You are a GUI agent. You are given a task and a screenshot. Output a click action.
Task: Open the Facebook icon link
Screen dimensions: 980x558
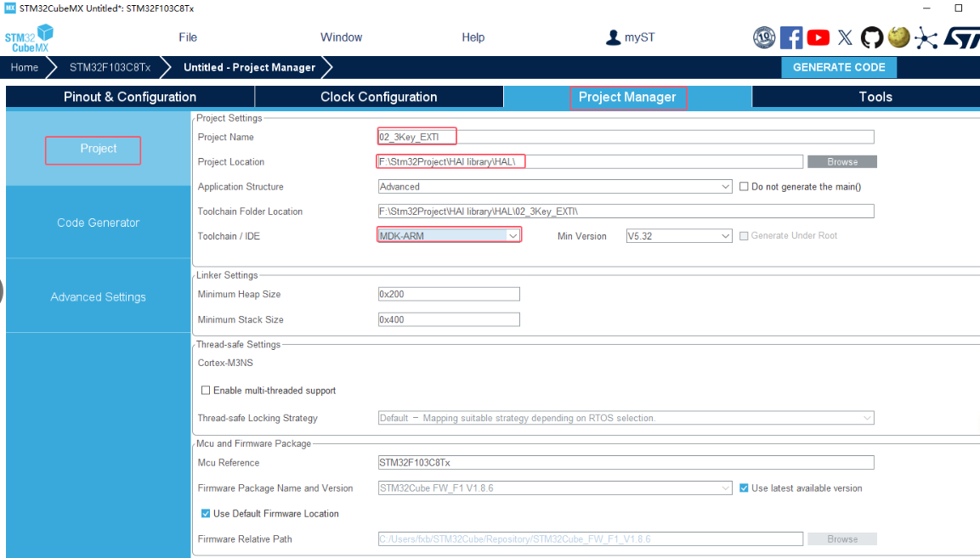click(790, 37)
